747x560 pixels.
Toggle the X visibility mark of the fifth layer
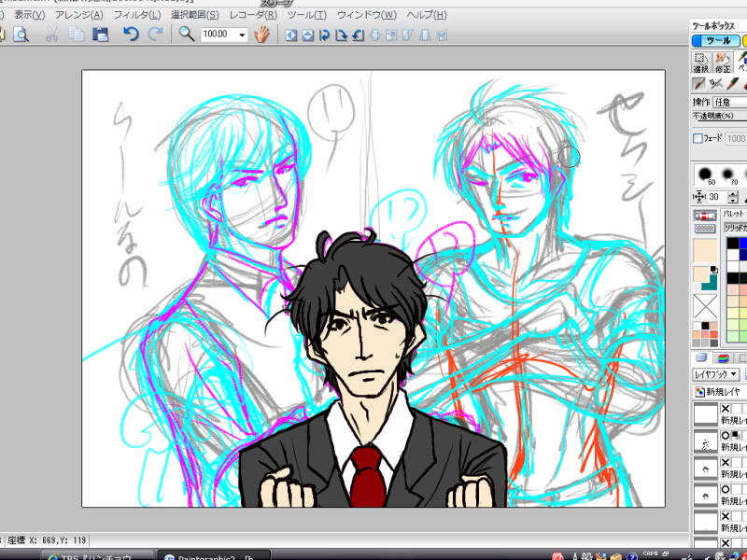coord(726,516)
